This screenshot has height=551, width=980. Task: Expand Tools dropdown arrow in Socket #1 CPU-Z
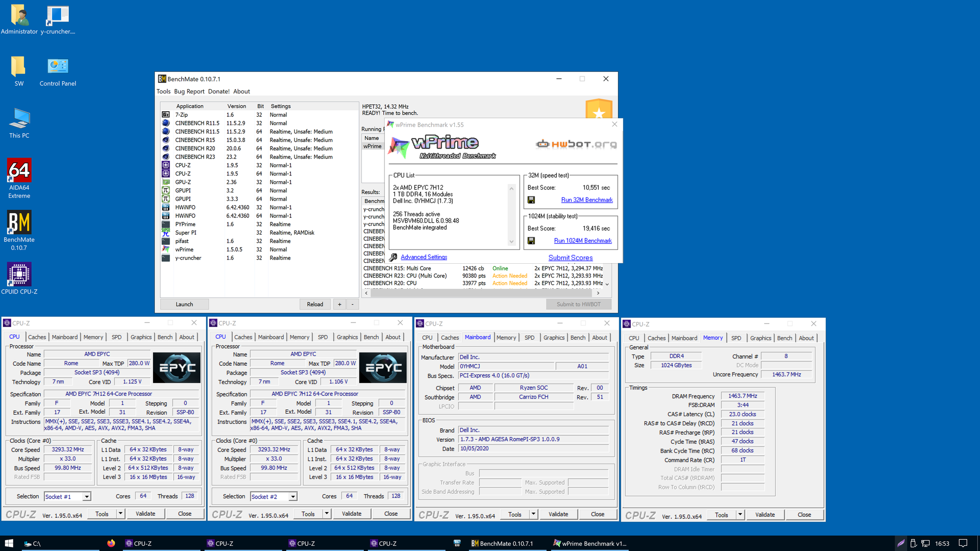[120, 514]
